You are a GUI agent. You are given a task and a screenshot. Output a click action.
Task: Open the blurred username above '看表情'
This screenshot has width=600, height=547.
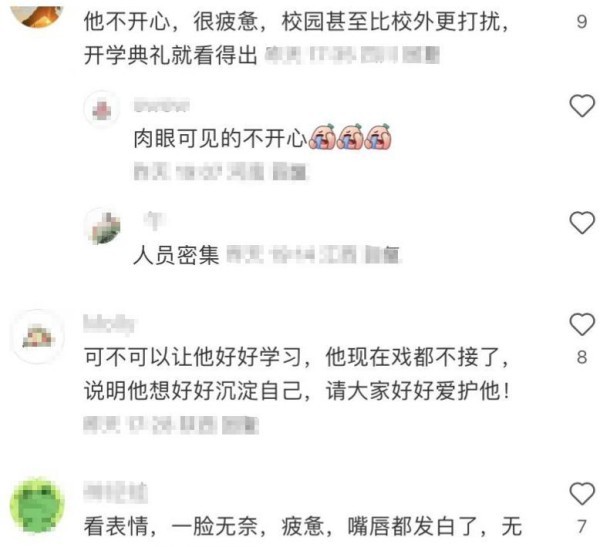pyautogui.click(x=115, y=493)
